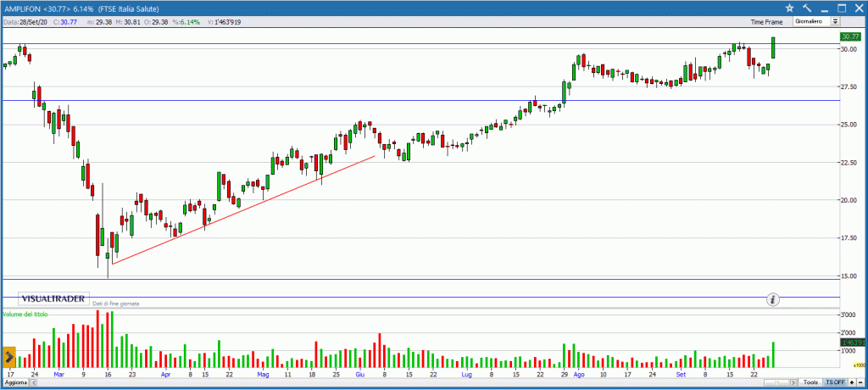Open the info circle icon on the chart
Viewport: 868px width, 390px height.
[773, 300]
